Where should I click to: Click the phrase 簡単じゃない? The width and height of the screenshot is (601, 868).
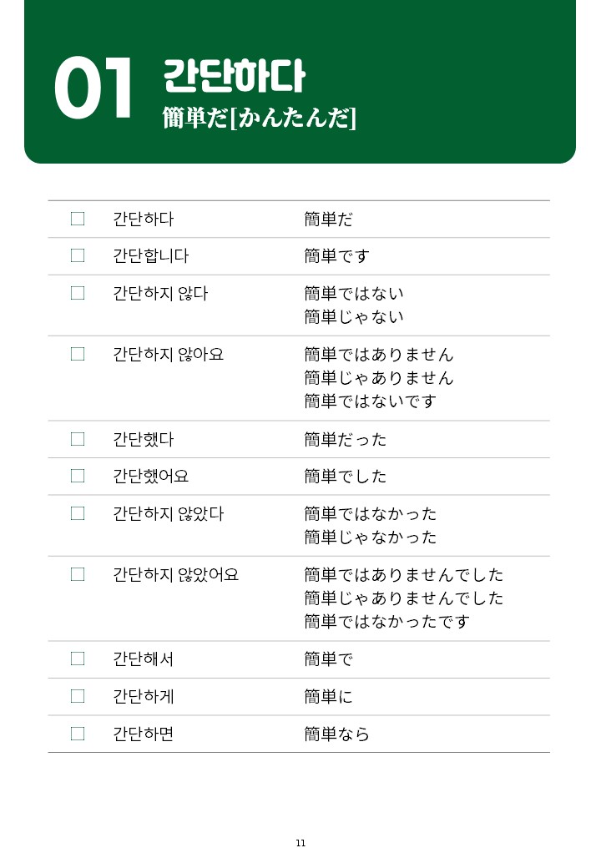tap(354, 317)
